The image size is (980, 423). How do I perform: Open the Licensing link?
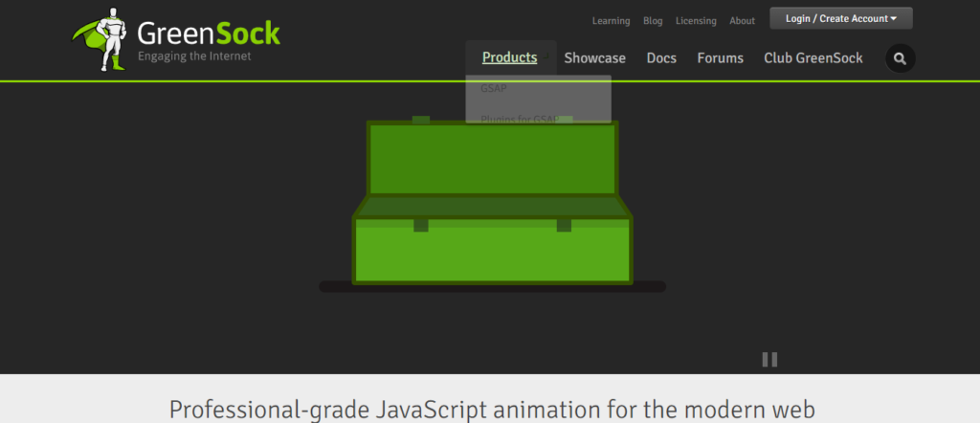point(696,21)
